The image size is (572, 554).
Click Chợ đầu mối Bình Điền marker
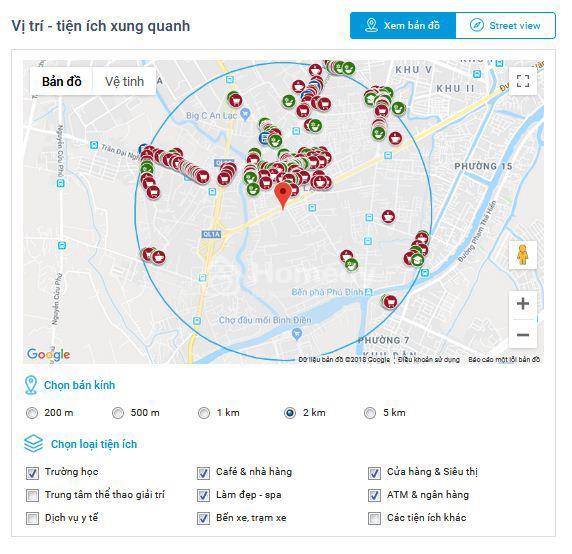(297, 334)
